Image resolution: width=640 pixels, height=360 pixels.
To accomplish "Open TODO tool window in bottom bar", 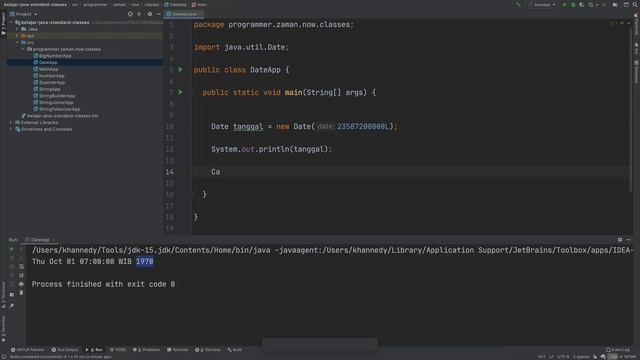I will pyautogui.click(x=118, y=350).
